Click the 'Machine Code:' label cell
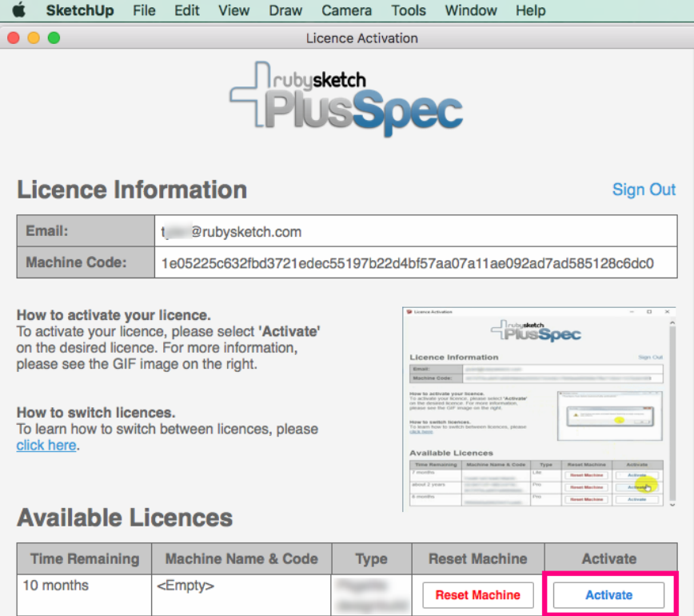 (x=86, y=263)
